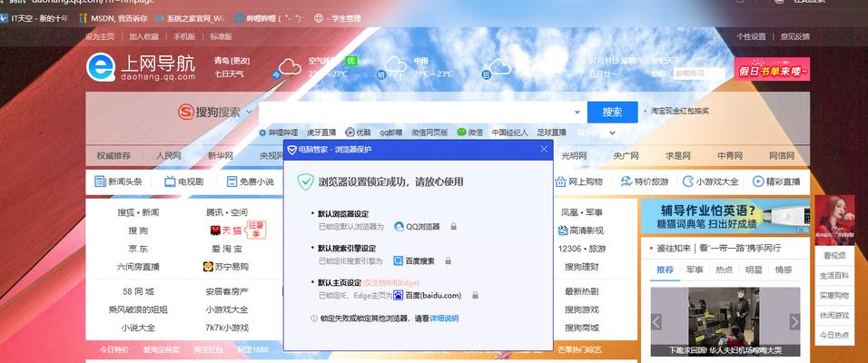Image resolution: width=868 pixels, height=363 pixels.
Task: Click the 邮箱帐号 input field
Action: (x=699, y=73)
